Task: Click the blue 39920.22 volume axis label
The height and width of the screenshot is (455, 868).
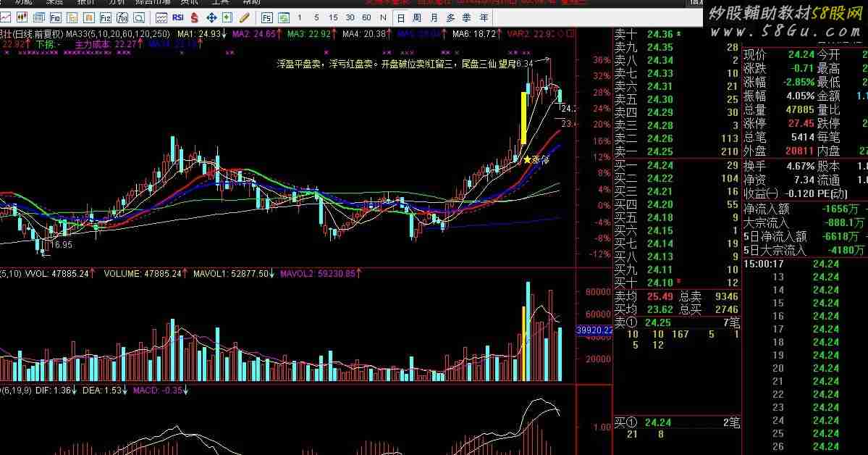Action: tap(594, 330)
